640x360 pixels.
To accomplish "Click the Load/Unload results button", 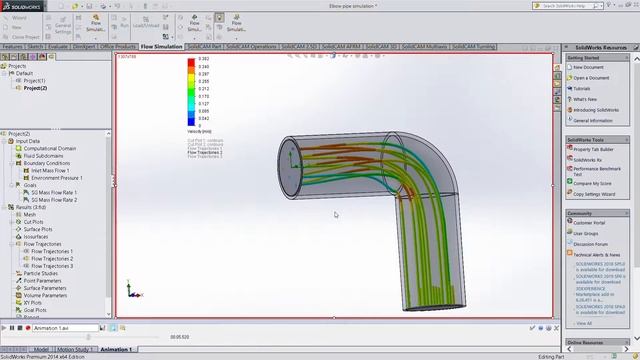I will point(146,22).
